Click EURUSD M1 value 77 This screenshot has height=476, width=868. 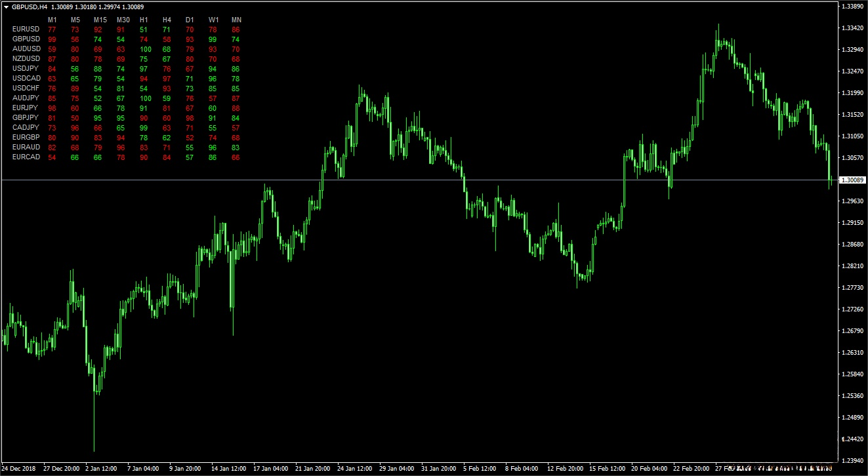click(x=52, y=30)
